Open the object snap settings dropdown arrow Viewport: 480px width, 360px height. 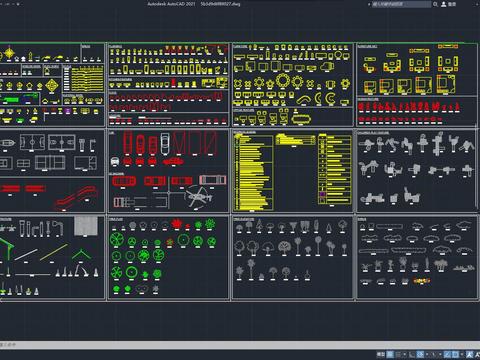click(462, 354)
